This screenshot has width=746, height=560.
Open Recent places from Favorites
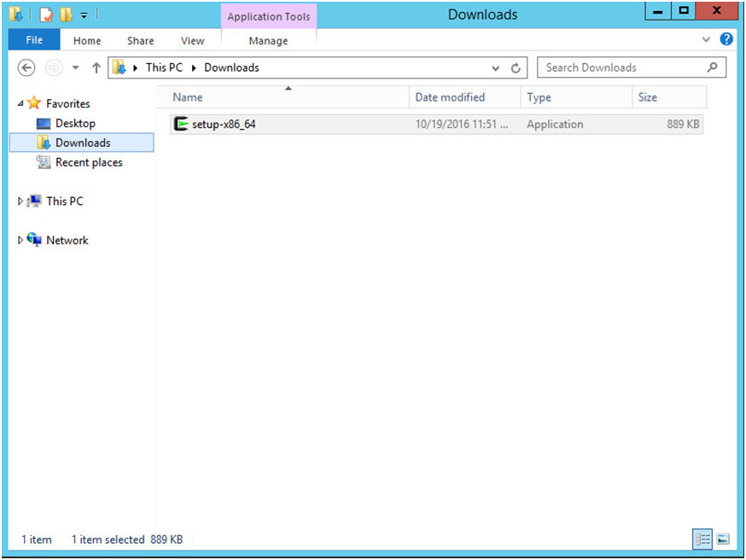(89, 162)
